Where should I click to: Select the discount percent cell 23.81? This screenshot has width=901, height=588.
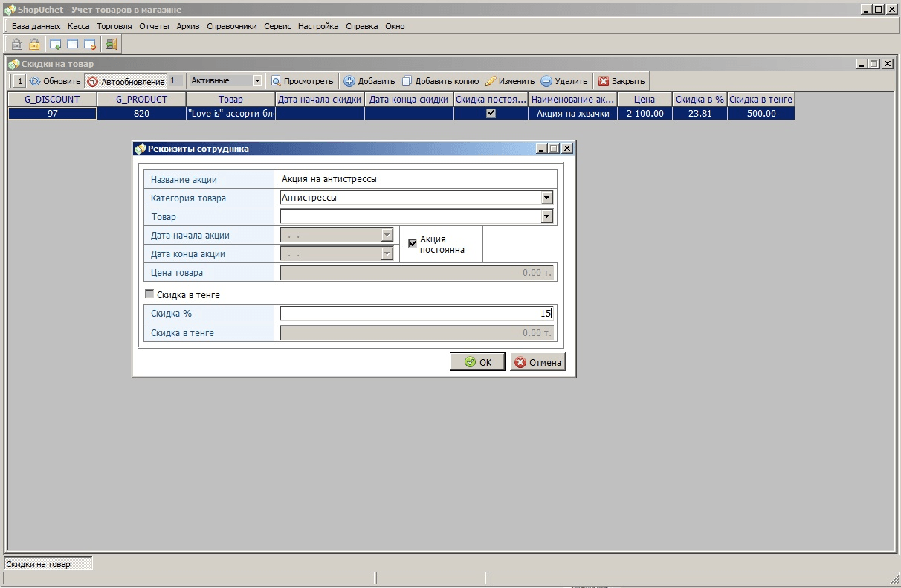tap(700, 114)
